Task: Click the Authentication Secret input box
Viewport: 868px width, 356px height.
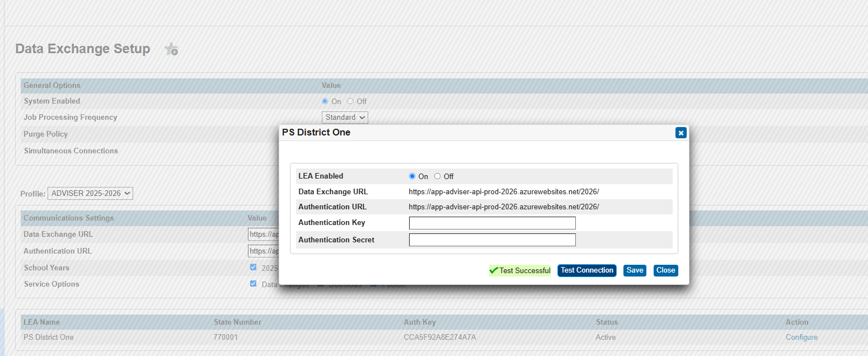Action: click(492, 240)
